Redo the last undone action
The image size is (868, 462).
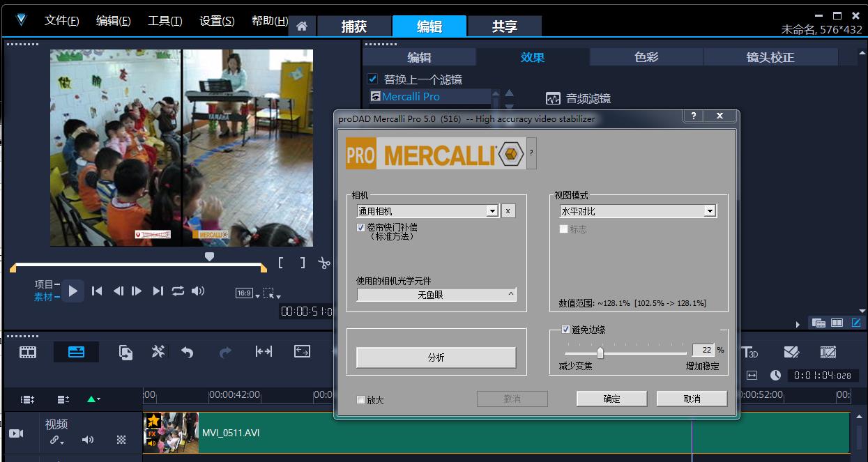click(225, 353)
